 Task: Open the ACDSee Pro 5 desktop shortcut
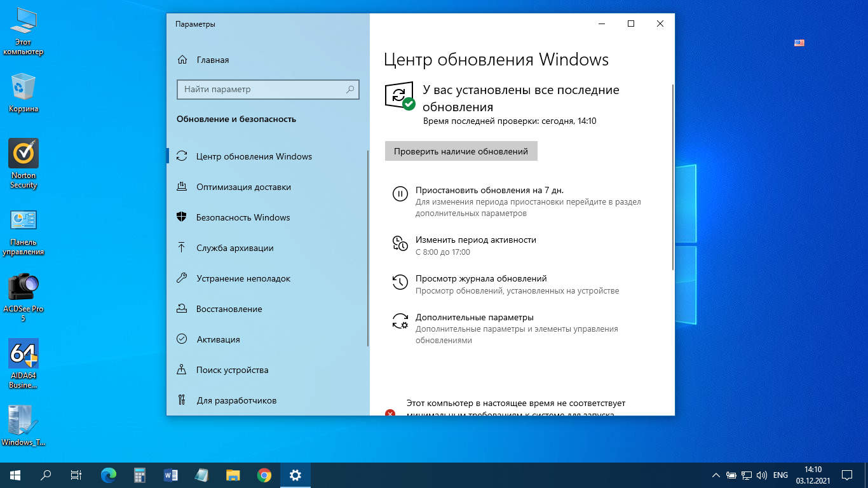click(24, 287)
